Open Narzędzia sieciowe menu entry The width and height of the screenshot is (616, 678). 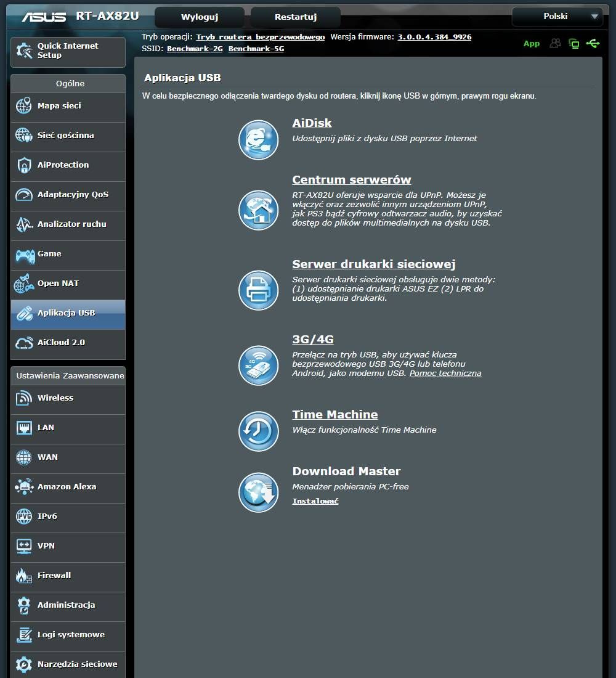pyautogui.click(x=68, y=664)
